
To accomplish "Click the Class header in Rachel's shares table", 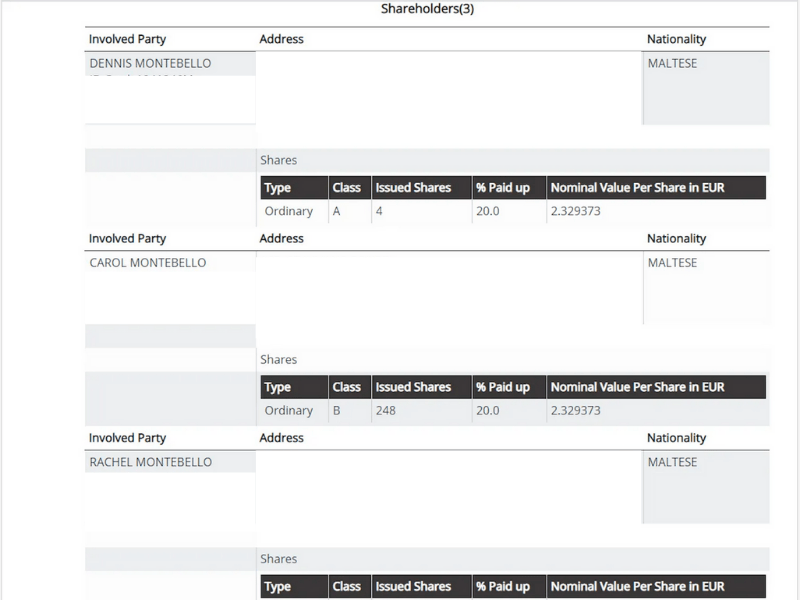I will click(346, 587).
